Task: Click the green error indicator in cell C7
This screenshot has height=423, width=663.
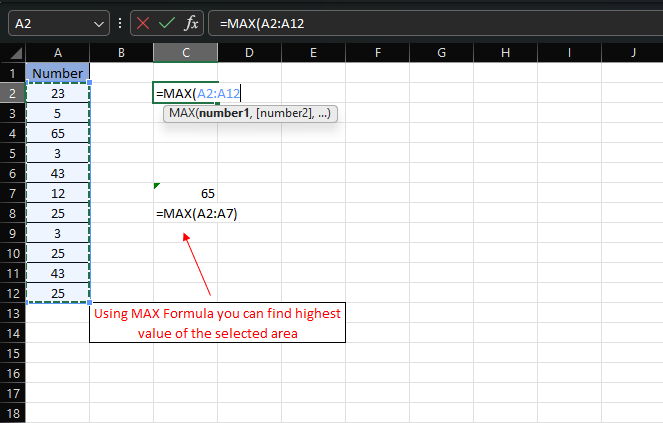Action: pos(157,186)
